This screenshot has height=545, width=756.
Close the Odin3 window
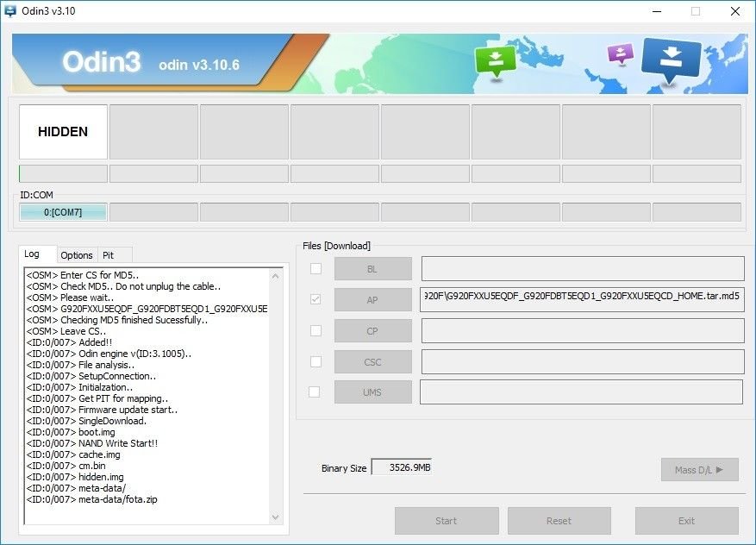pyautogui.click(x=734, y=11)
